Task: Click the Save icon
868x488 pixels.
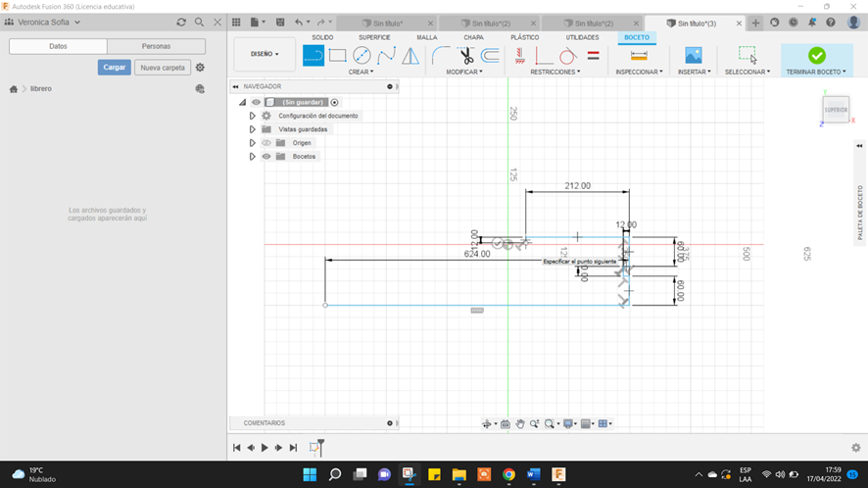Action: tap(280, 23)
